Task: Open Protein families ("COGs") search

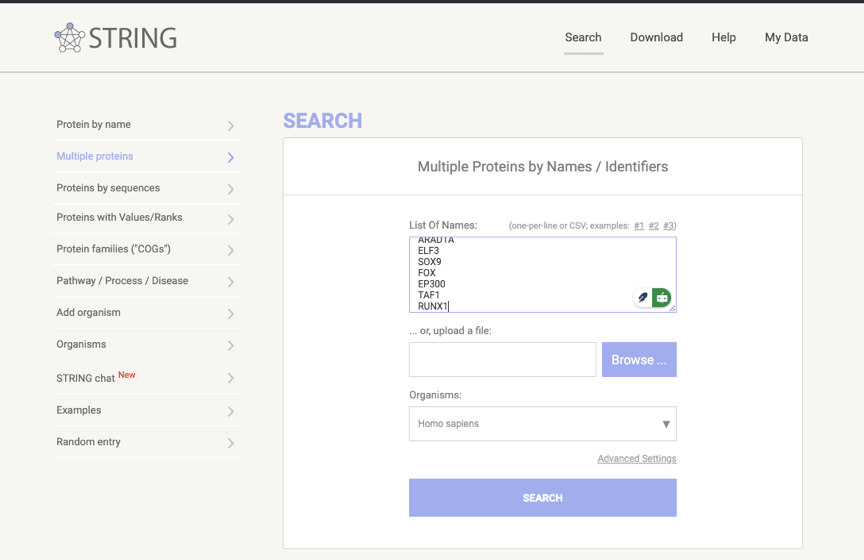Action: tap(114, 249)
